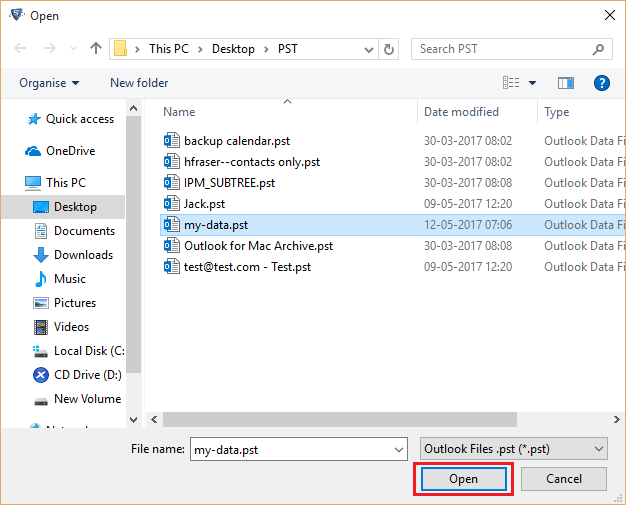Sort files by Type column
The width and height of the screenshot is (629, 508).
click(x=556, y=112)
